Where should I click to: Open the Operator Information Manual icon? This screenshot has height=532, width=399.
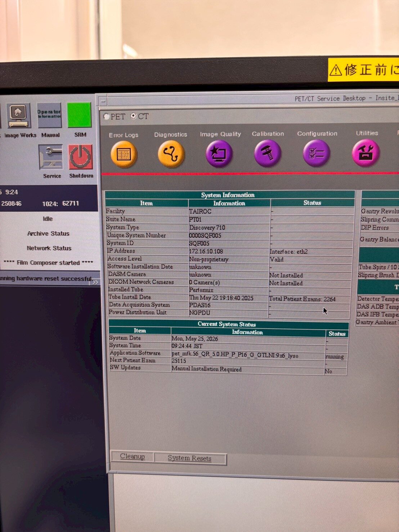(x=50, y=115)
